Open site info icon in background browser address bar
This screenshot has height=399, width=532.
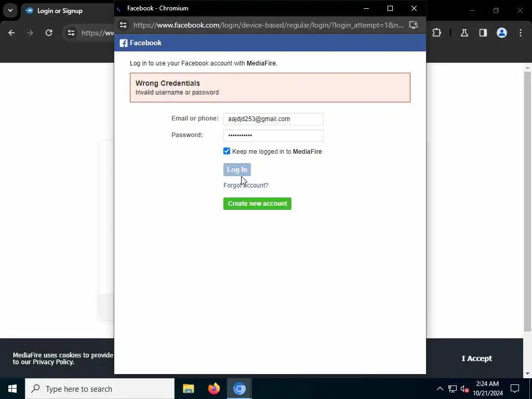[71, 33]
